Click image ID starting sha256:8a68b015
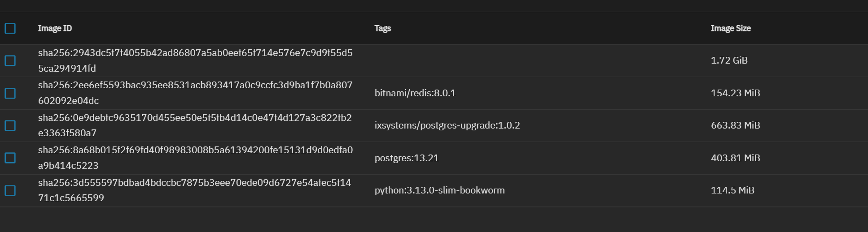 [195, 158]
